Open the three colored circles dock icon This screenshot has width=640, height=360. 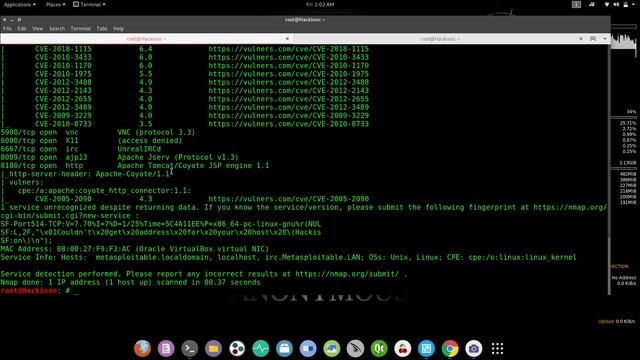[237, 349]
